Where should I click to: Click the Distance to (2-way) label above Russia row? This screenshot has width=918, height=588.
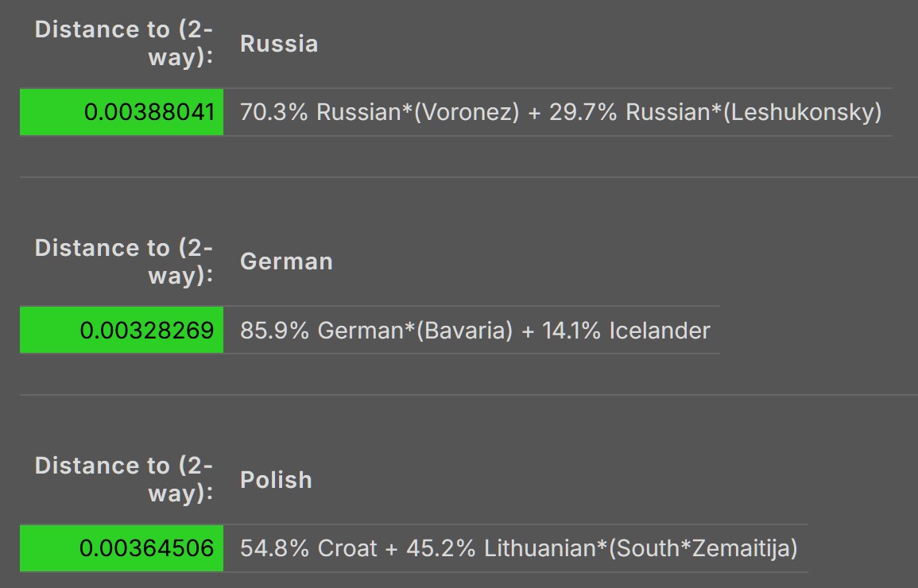click(x=123, y=43)
